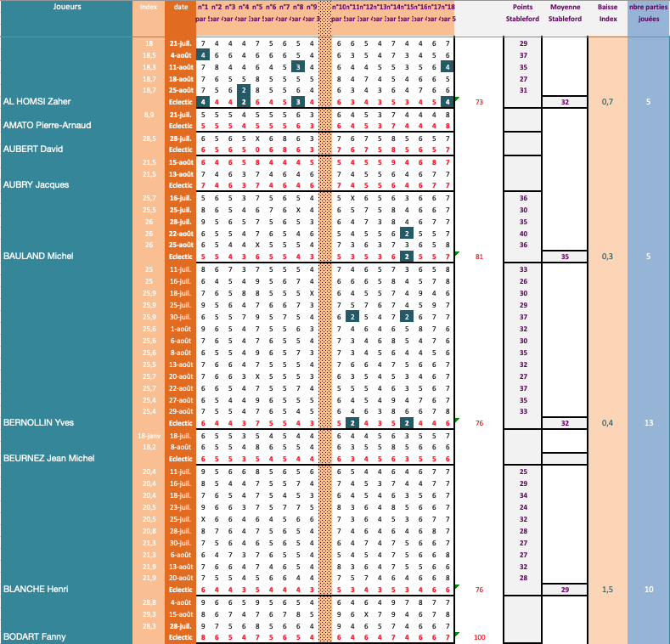Select Moyenne Stableford 29 for BLANCHE
The width and height of the screenshot is (670, 644).
[565, 590]
